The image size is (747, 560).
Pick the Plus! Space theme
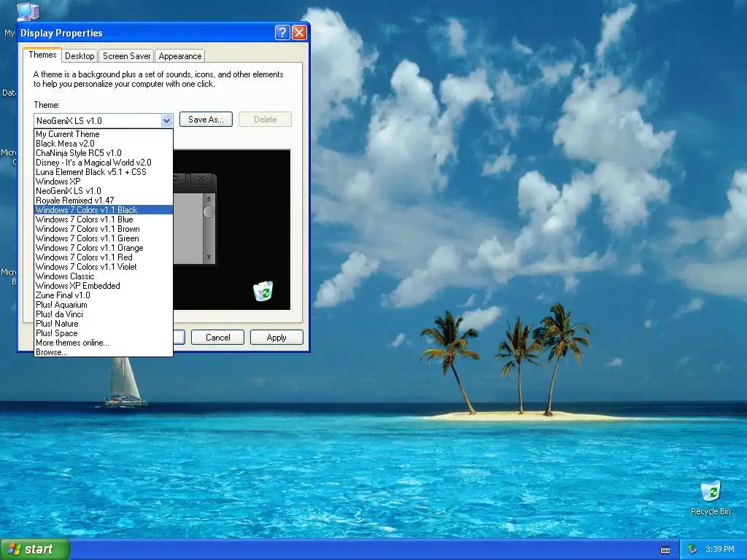click(x=104, y=333)
